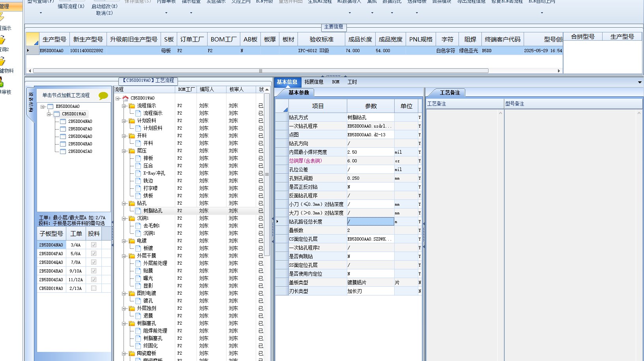Click the 成品长度 column header

(360, 39)
